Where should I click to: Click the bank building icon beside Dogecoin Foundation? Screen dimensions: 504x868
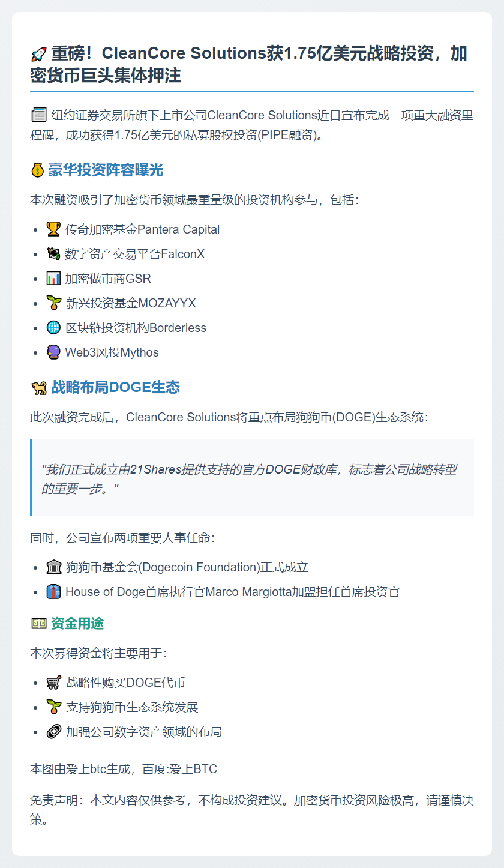point(53,567)
